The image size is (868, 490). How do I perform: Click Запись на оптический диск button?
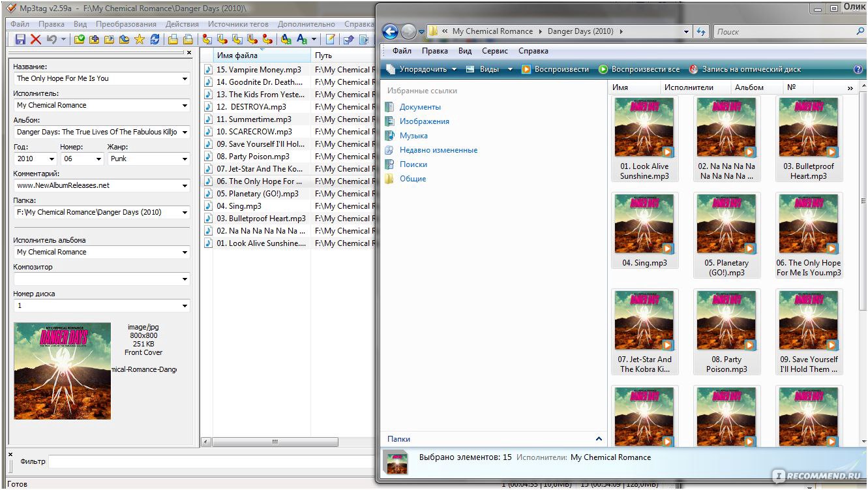pyautogui.click(x=745, y=69)
